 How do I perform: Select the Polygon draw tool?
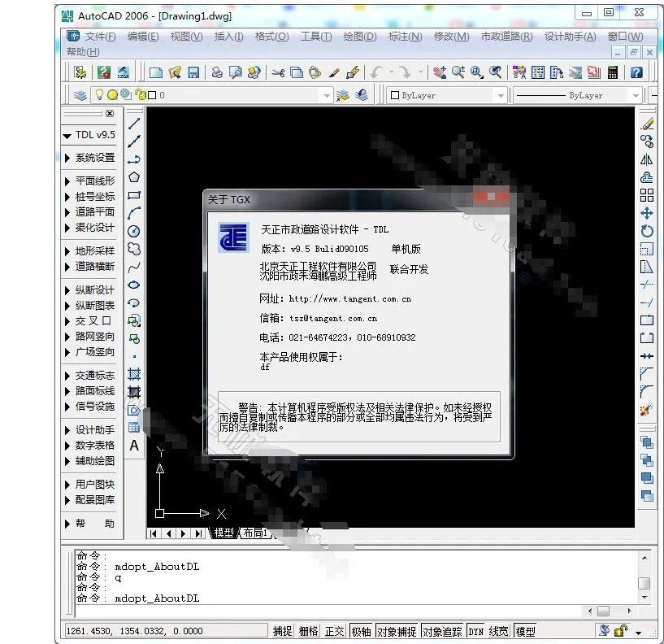pyautogui.click(x=134, y=177)
